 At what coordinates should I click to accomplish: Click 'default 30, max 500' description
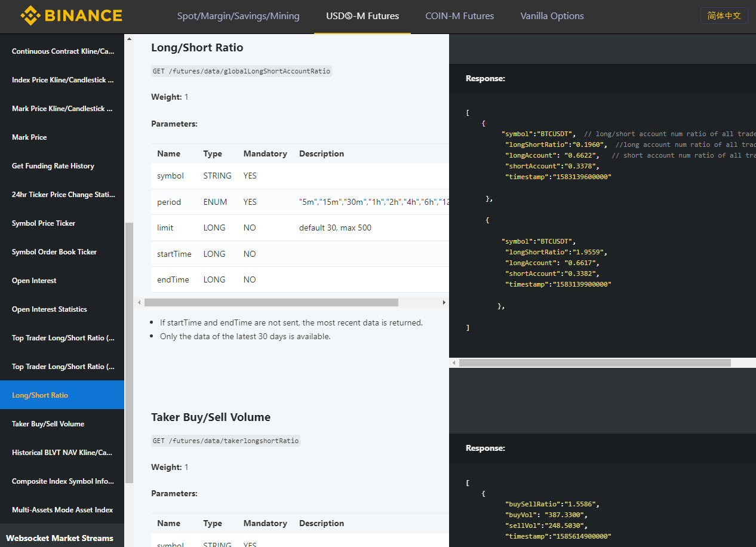click(x=335, y=228)
